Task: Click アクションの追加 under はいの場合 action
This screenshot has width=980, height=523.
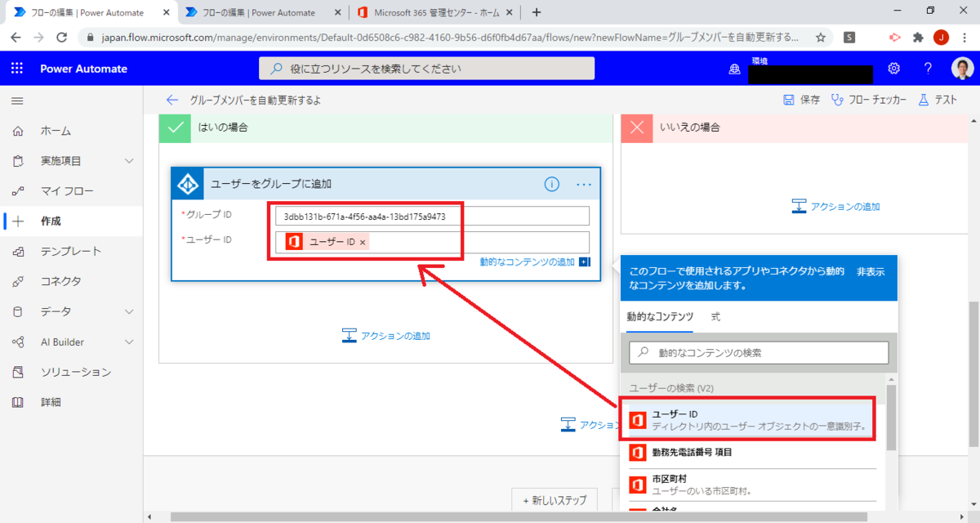Action: pos(385,335)
